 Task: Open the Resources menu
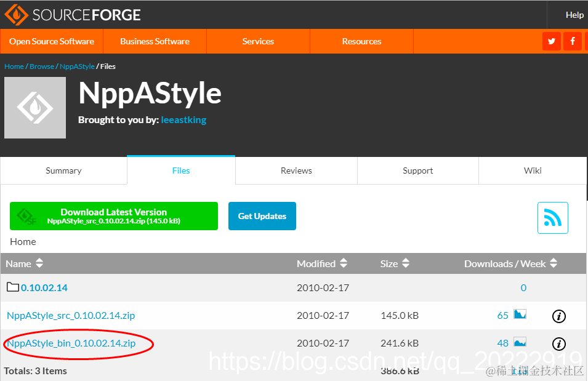[x=361, y=41]
